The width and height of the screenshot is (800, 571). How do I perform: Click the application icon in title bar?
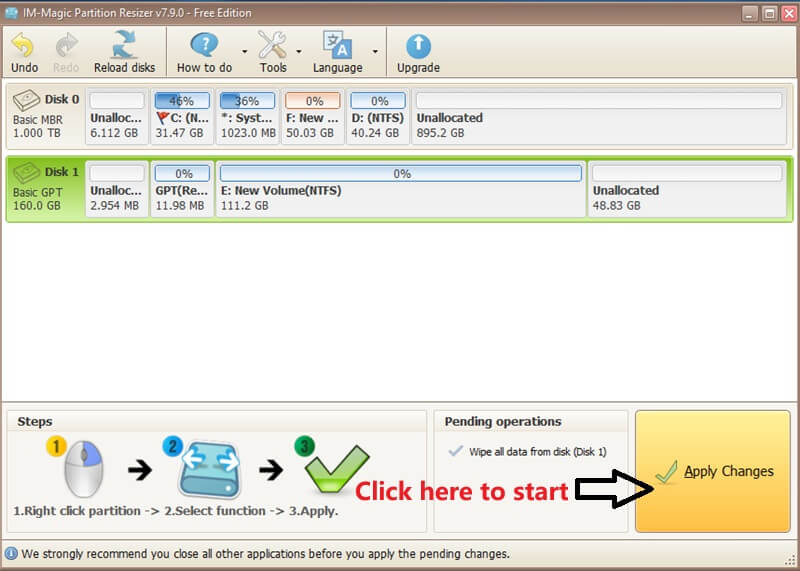[x=11, y=13]
